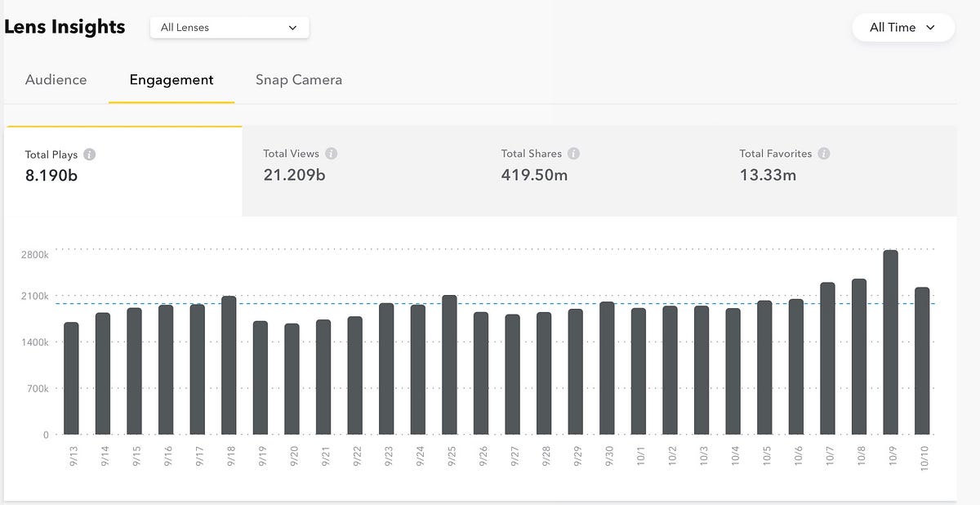The image size is (980, 505).
Task: Click the chevron on the All Lenses selector
Action: point(292,27)
